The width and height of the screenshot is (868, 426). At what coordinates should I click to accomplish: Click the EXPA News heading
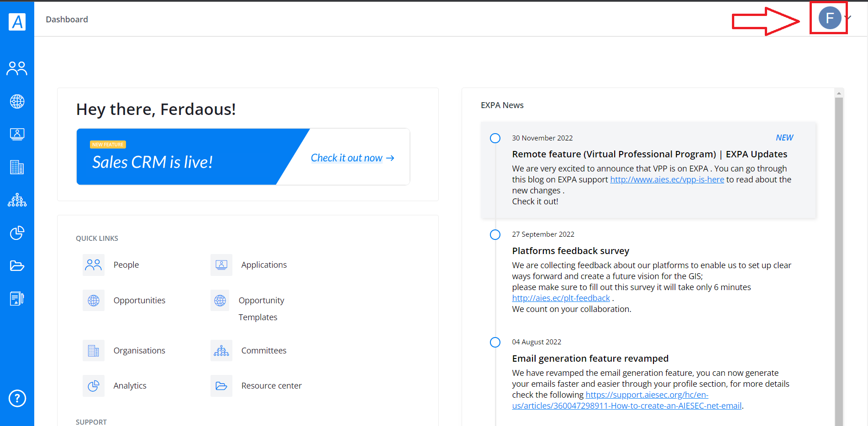tap(502, 105)
